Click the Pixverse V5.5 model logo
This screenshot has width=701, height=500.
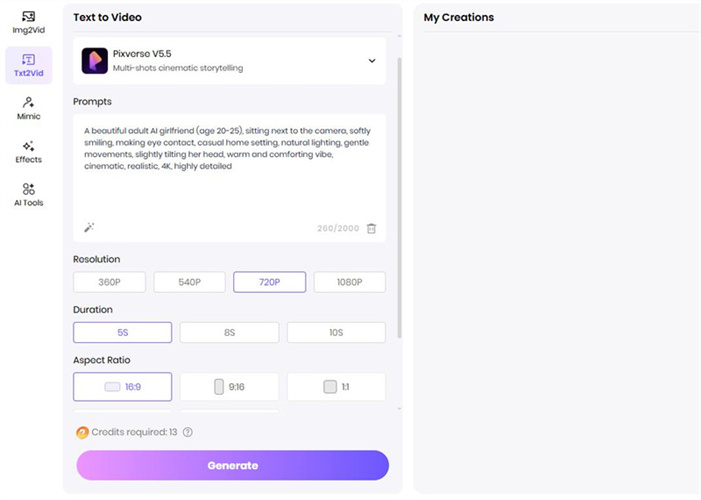pyautogui.click(x=95, y=61)
